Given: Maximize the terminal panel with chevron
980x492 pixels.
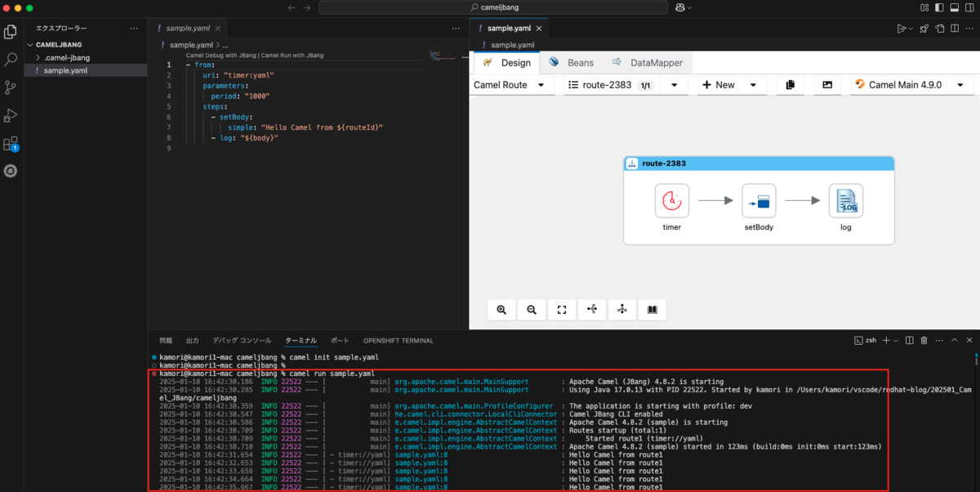Looking at the screenshot, I should click(955, 340).
